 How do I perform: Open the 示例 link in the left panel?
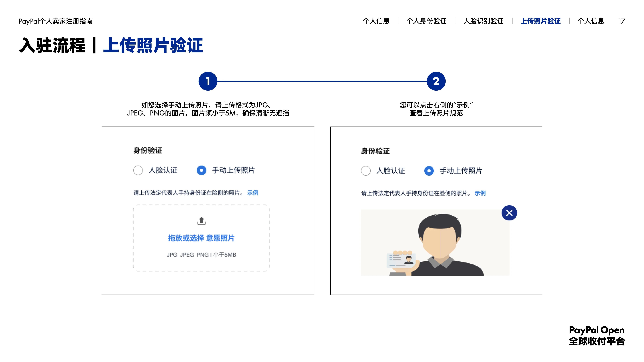252,193
